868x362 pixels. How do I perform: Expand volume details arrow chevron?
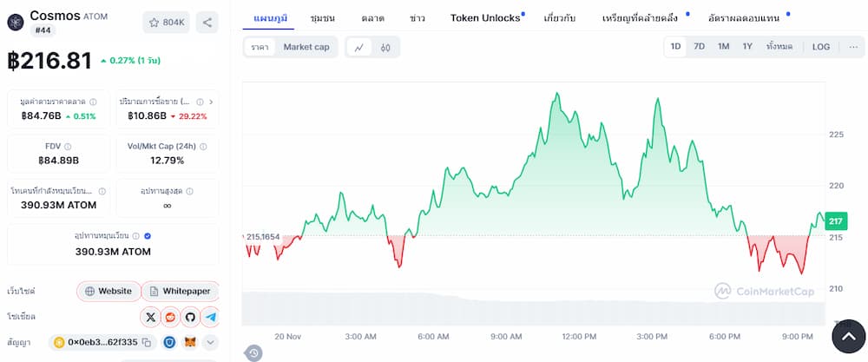(x=211, y=102)
